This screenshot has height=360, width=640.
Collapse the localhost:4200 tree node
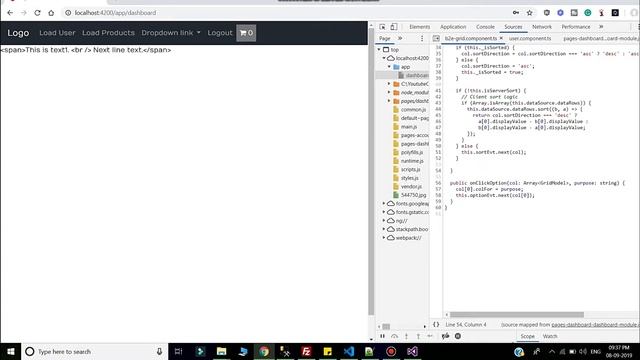coord(384,58)
